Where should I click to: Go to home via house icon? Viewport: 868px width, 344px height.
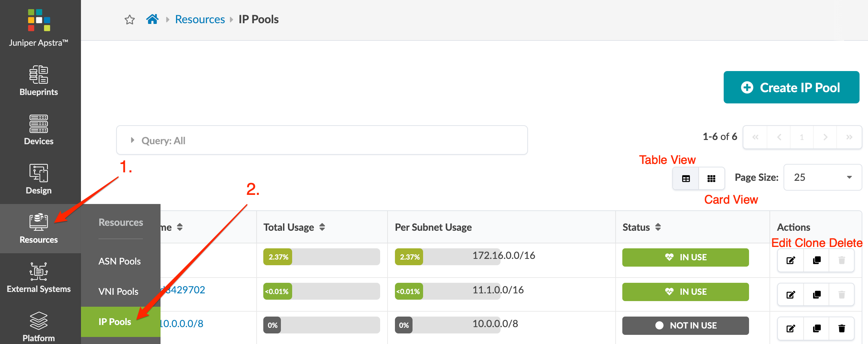tap(152, 19)
